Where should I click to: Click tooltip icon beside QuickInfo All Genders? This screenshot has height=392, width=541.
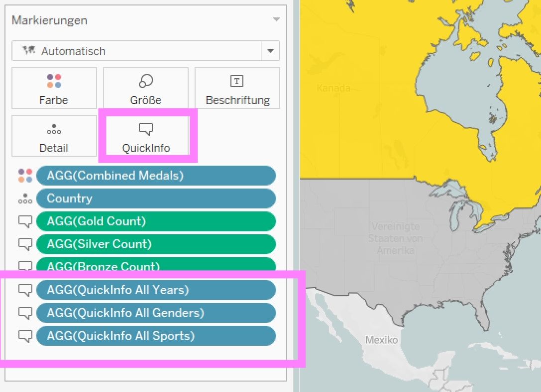pos(25,313)
